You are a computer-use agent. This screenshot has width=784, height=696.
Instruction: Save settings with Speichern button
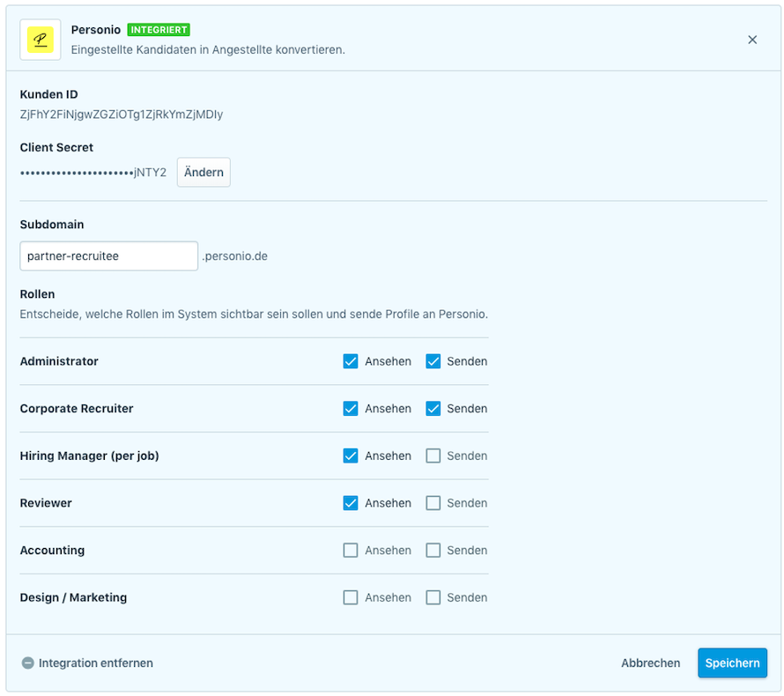tap(732, 663)
